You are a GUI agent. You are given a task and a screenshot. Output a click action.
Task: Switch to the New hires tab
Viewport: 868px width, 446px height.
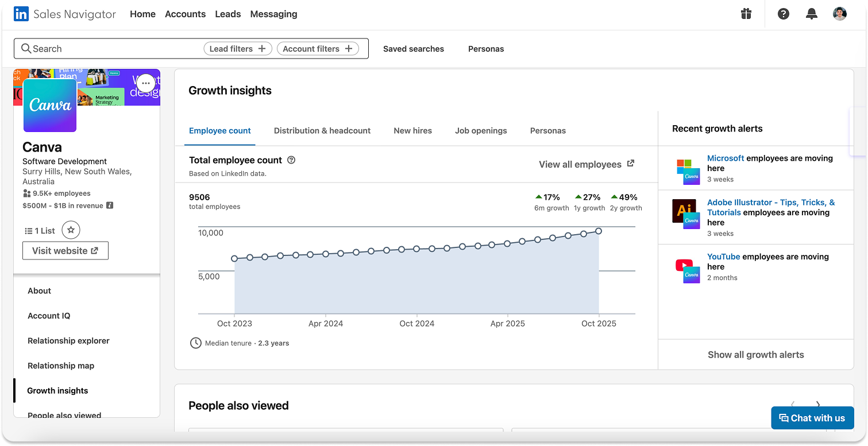[413, 131]
